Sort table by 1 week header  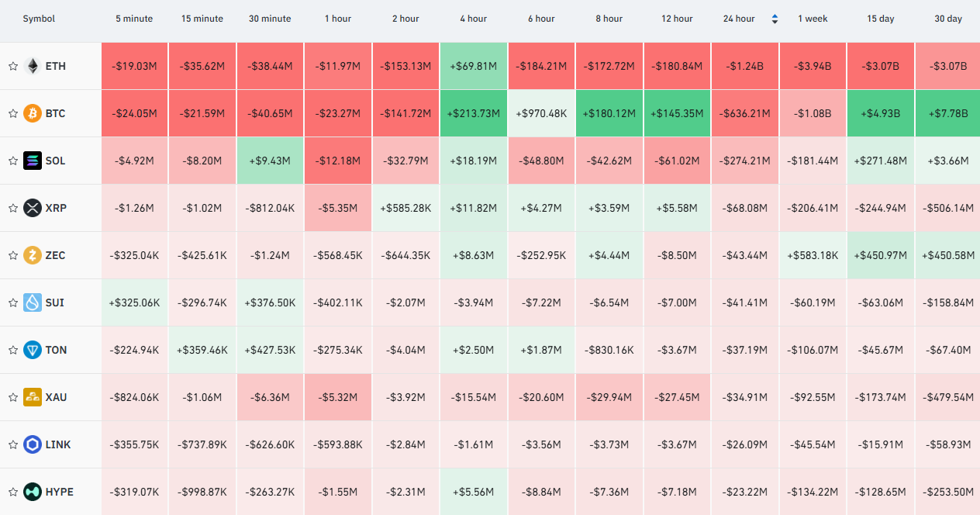click(813, 19)
